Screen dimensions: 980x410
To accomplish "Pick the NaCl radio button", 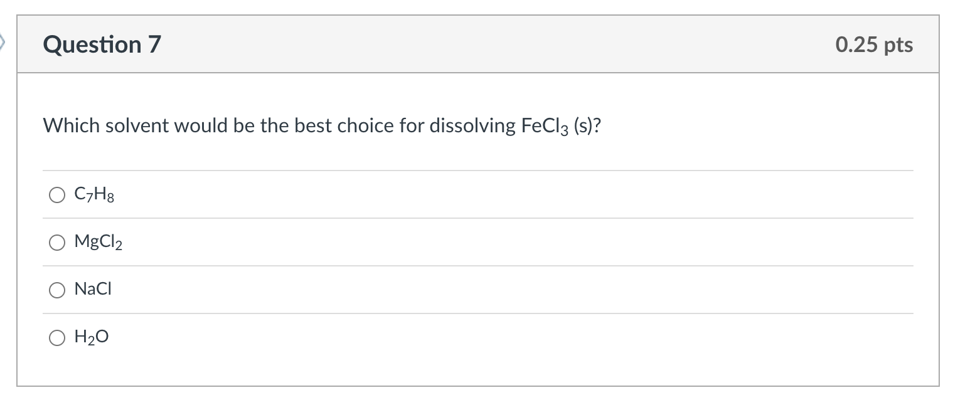I will tap(56, 290).
